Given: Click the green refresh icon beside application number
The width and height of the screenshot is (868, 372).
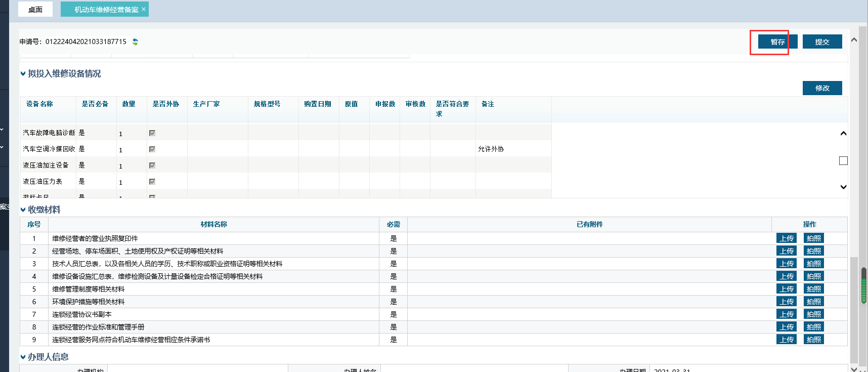Looking at the screenshot, I should pos(135,42).
